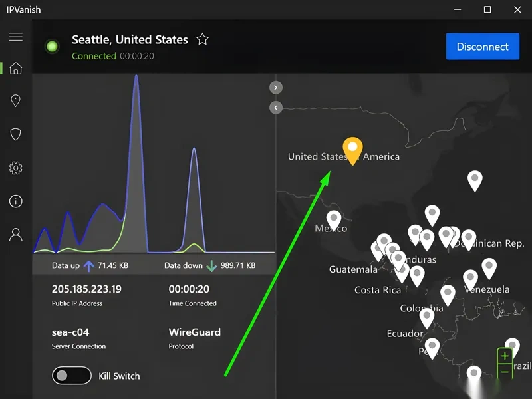Toggle the Kill Switch
Viewport: 532px width, 399px height.
[x=72, y=376]
